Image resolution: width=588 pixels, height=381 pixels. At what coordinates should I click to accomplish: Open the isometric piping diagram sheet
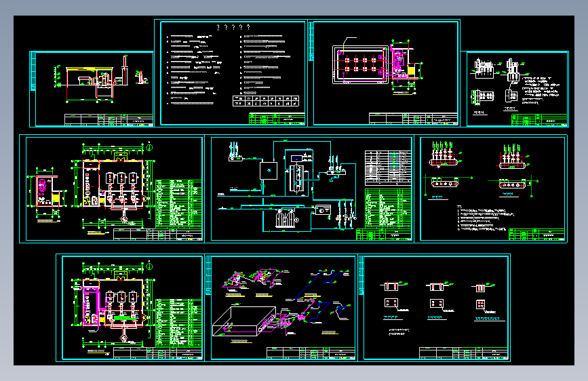[x=283, y=308]
